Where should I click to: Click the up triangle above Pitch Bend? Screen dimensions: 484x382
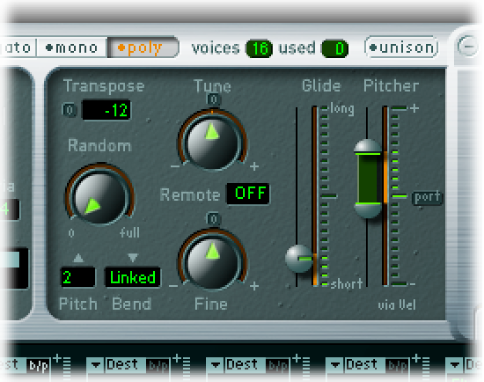click(x=78, y=258)
